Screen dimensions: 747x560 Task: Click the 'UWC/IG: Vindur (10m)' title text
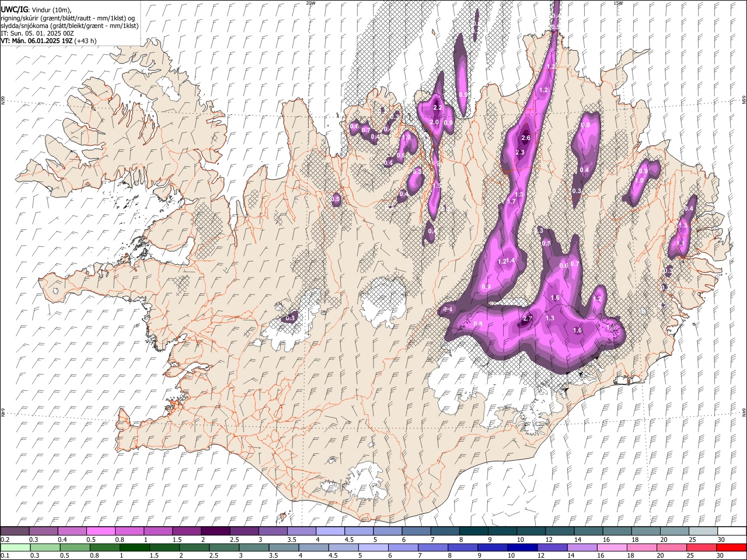[36, 9]
